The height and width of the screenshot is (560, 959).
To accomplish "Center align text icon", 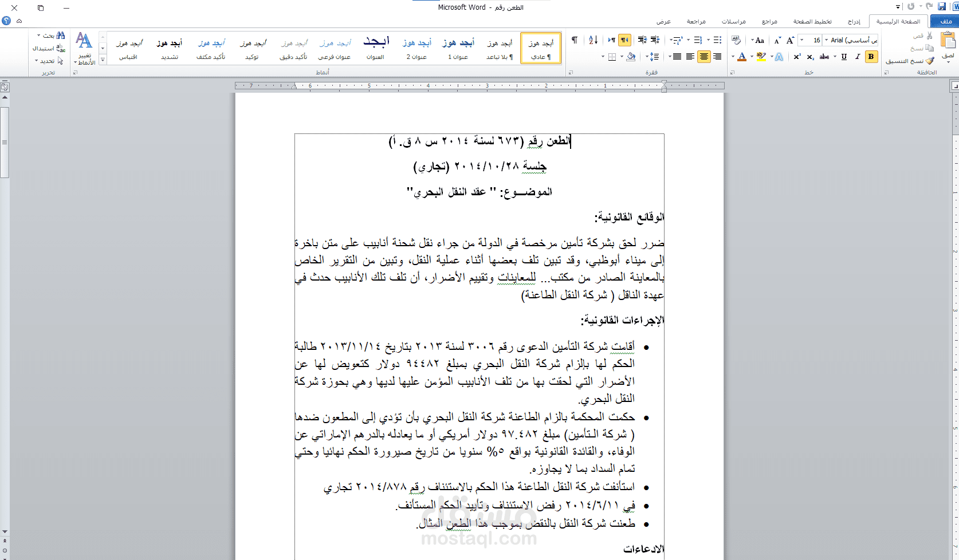I will tap(704, 57).
